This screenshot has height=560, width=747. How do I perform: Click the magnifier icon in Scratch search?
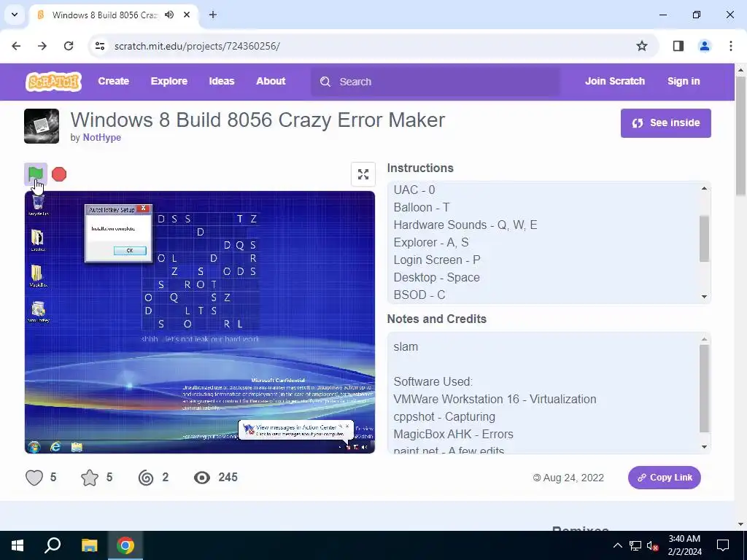[x=325, y=82]
